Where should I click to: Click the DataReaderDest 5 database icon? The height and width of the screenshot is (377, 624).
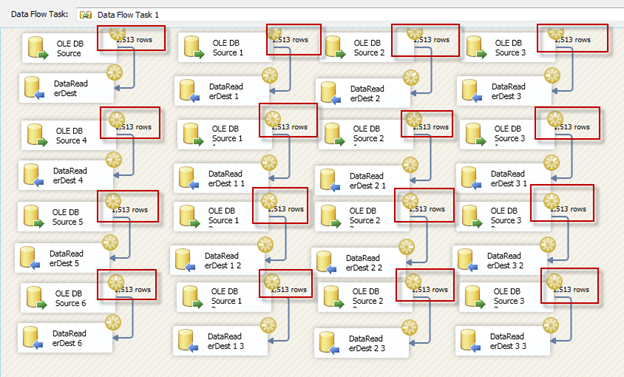coord(30,258)
